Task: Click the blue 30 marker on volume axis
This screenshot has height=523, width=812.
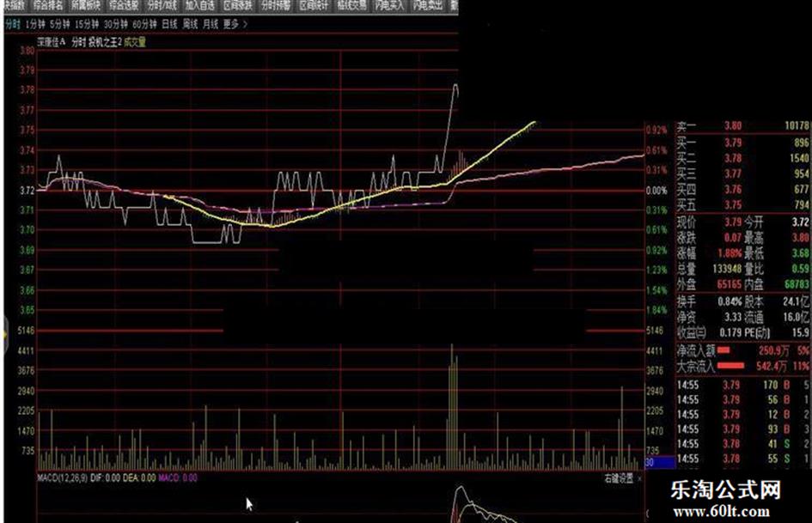Action: [660, 462]
